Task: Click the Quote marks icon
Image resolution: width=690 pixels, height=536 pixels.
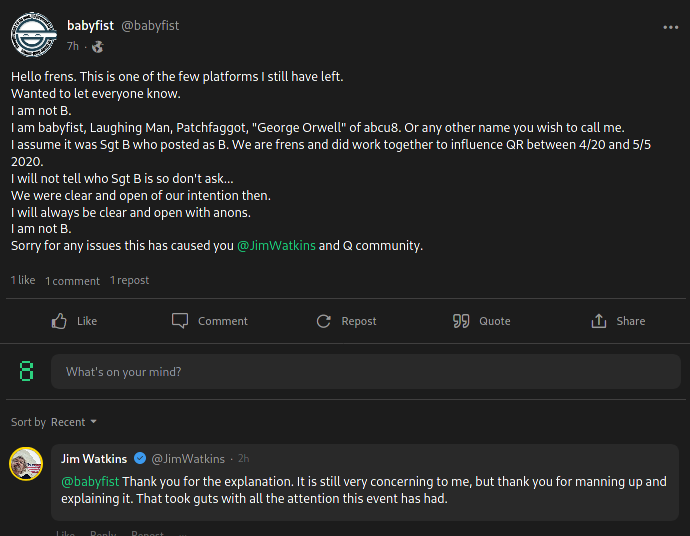Action: coord(461,321)
